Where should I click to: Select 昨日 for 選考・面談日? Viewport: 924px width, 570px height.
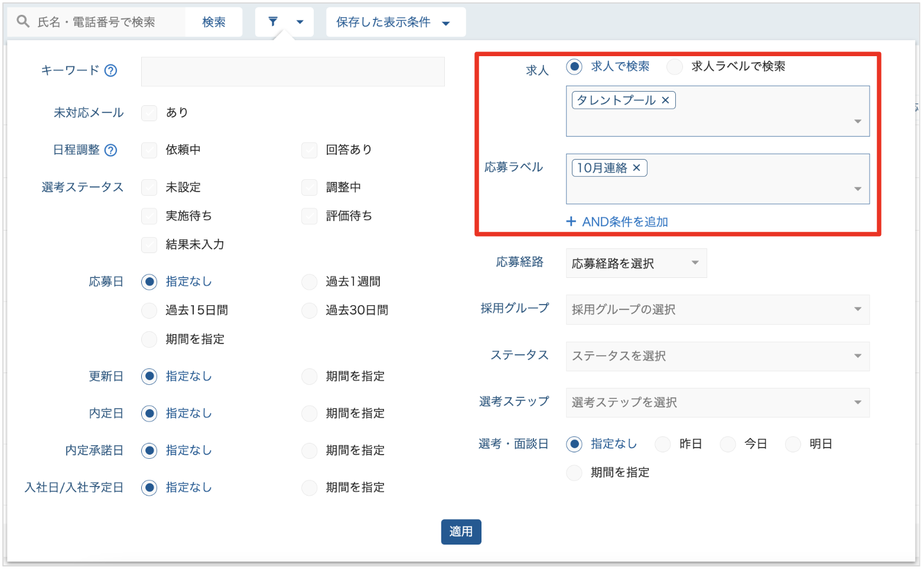click(x=663, y=444)
